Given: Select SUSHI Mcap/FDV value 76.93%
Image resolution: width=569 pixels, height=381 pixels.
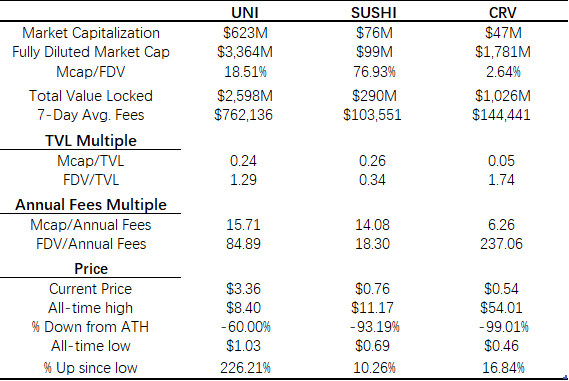Looking at the screenshot, I should (x=374, y=72).
